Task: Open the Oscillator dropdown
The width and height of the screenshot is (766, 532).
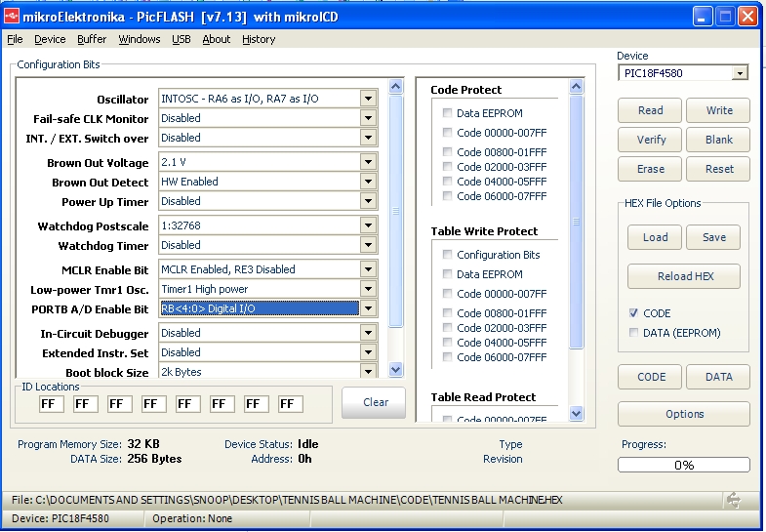Action: tap(368, 99)
